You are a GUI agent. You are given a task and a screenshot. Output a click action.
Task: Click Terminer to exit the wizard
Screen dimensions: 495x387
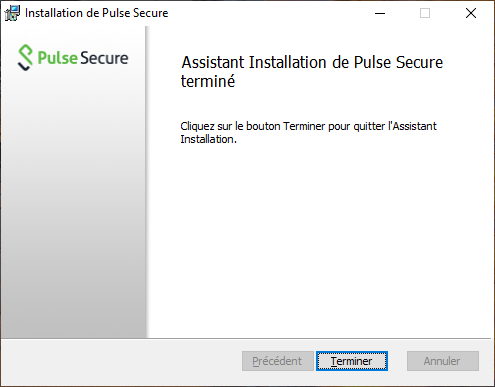pyautogui.click(x=352, y=361)
